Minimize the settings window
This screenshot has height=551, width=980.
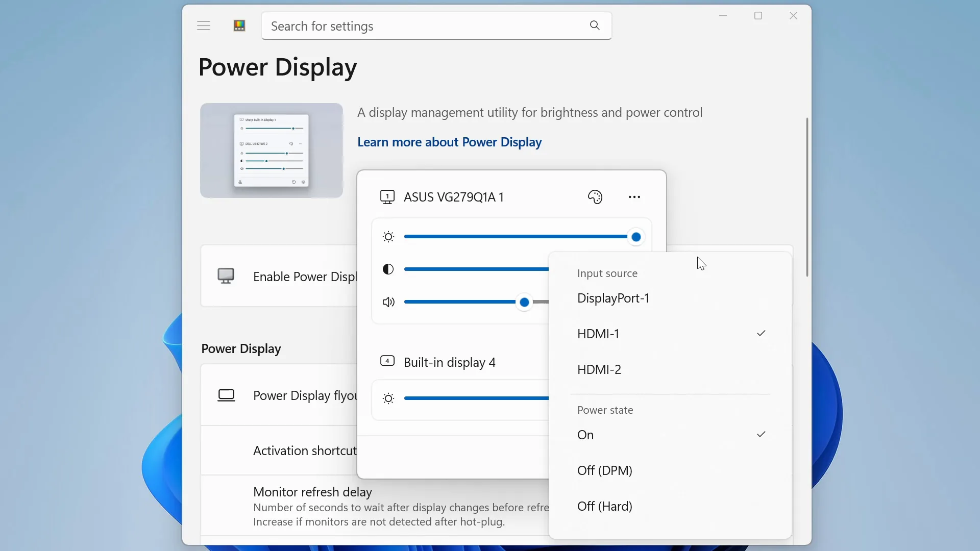723,16
